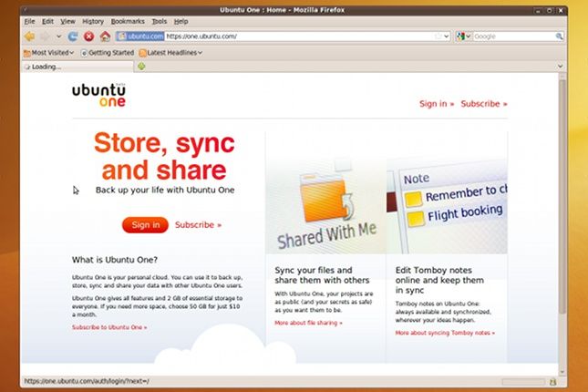The width and height of the screenshot is (588, 392).
Task: Open More about file sharing » link
Action: coord(309,323)
